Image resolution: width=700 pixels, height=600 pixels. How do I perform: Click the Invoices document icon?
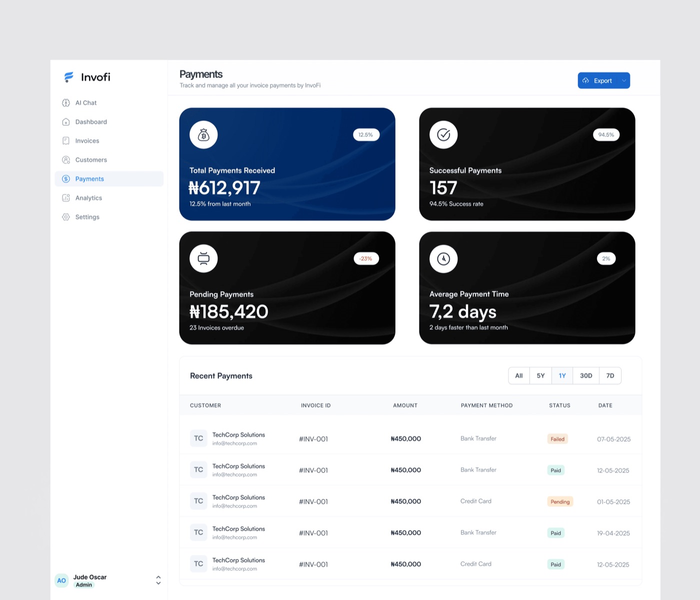point(66,141)
